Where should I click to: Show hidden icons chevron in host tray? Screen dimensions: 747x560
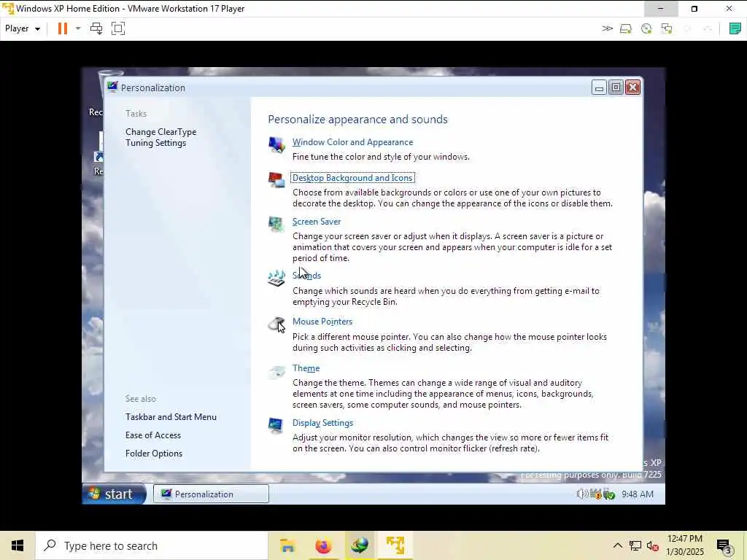617,545
